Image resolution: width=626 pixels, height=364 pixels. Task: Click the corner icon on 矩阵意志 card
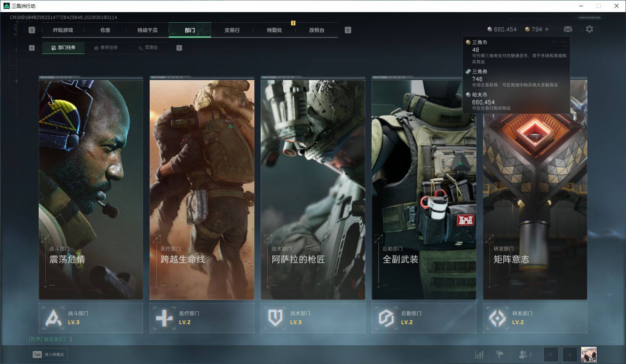pyautogui.click(x=489, y=238)
